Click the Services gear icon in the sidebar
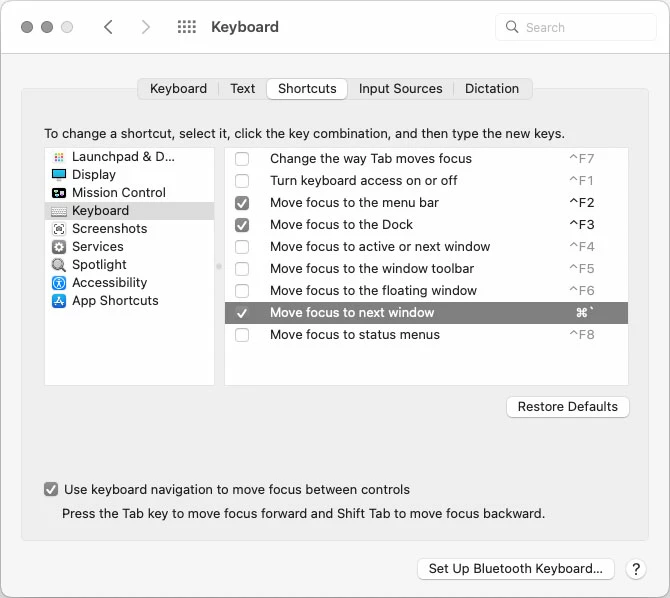Image resolution: width=670 pixels, height=598 pixels. pos(59,247)
